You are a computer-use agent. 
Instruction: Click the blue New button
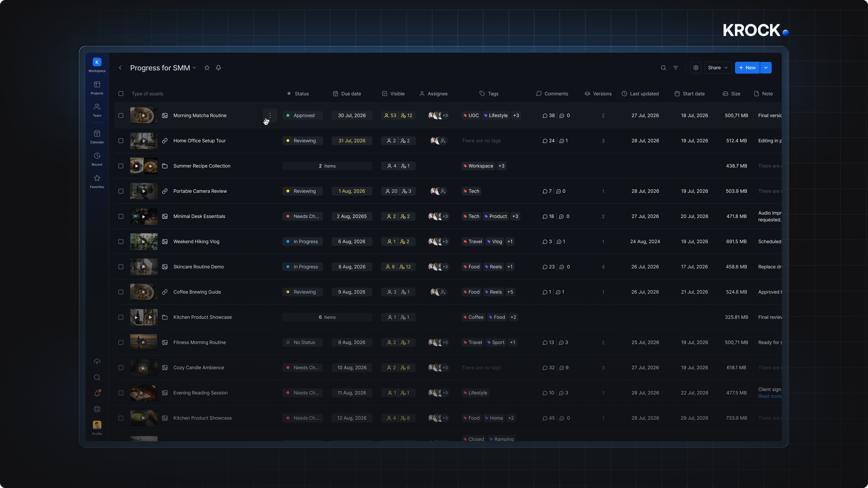(747, 68)
